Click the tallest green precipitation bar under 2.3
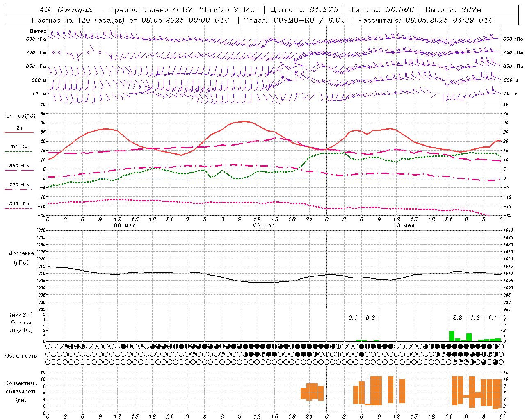 452,336
